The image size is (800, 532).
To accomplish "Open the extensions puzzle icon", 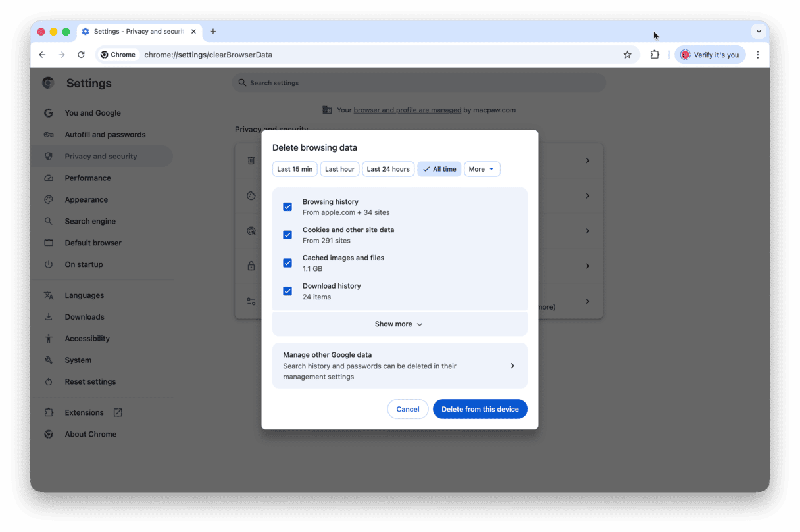I will 655,55.
